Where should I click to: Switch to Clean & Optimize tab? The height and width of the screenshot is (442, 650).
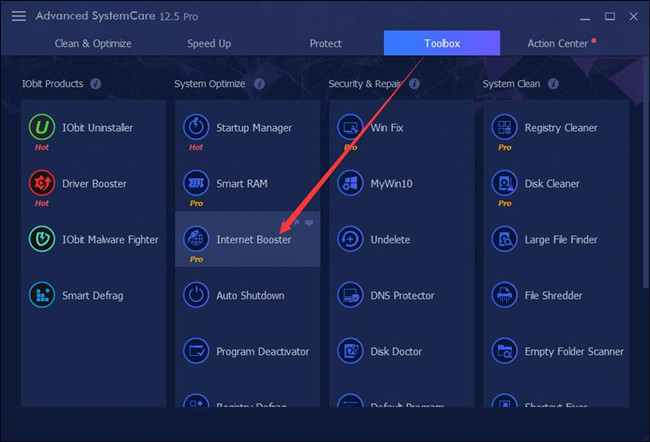point(93,44)
